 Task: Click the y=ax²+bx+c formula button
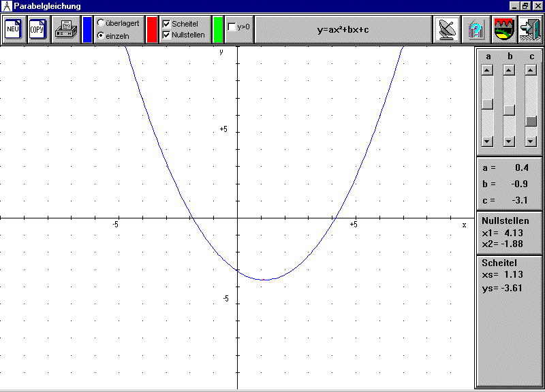click(343, 29)
